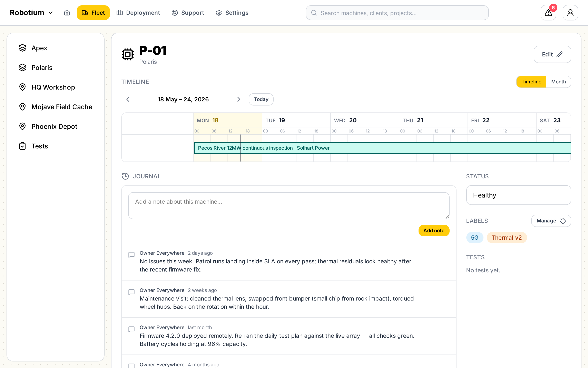Click the Polaris layers icon in sidebar
Screen dimensions: 588x368
click(22, 67)
